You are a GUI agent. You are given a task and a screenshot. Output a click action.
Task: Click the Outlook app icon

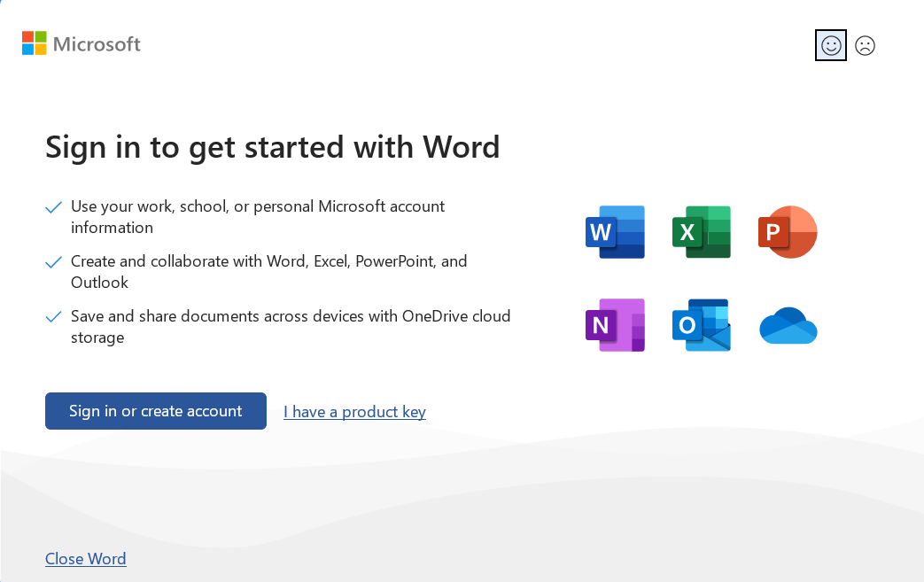[702, 325]
